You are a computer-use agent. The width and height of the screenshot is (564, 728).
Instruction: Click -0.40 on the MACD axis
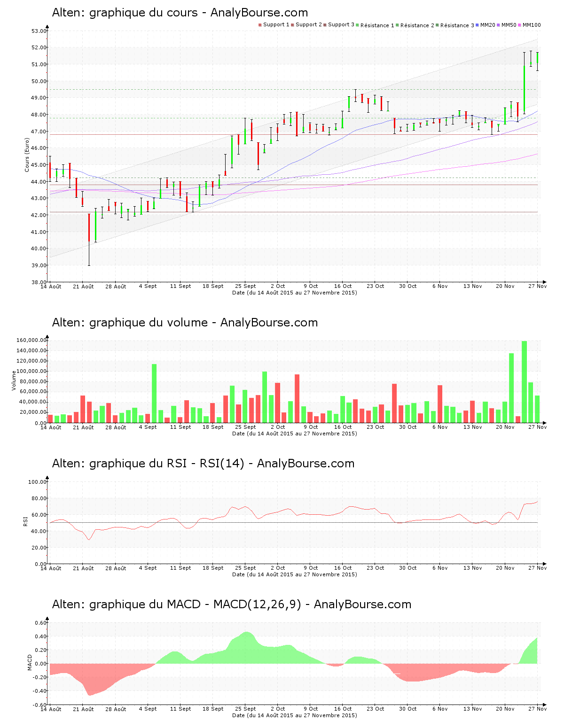point(40,691)
